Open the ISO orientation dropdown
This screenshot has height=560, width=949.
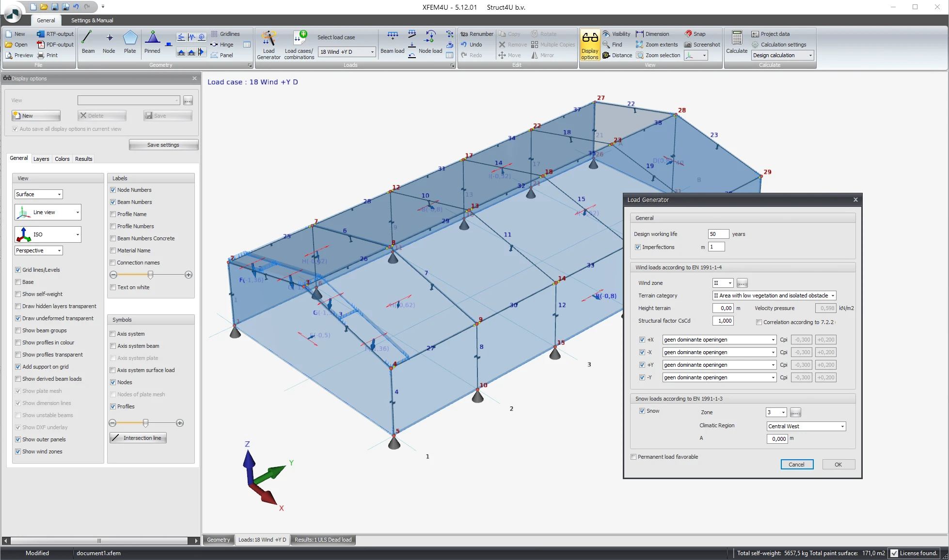(48, 234)
